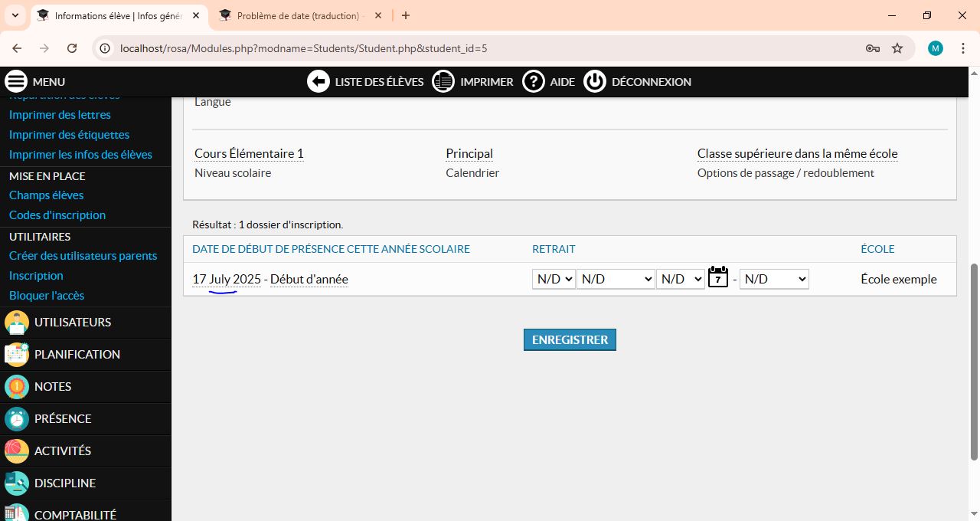Viewport: 980px width, 521px height.
Task: Click the UTILISATEURS menu label
Action: point(73,323)
